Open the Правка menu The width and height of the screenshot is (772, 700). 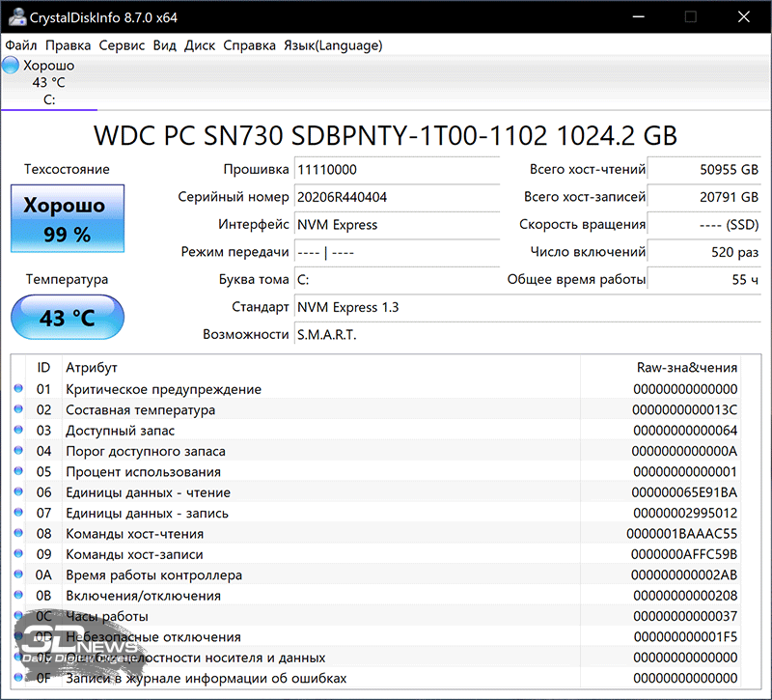(68, 45)
